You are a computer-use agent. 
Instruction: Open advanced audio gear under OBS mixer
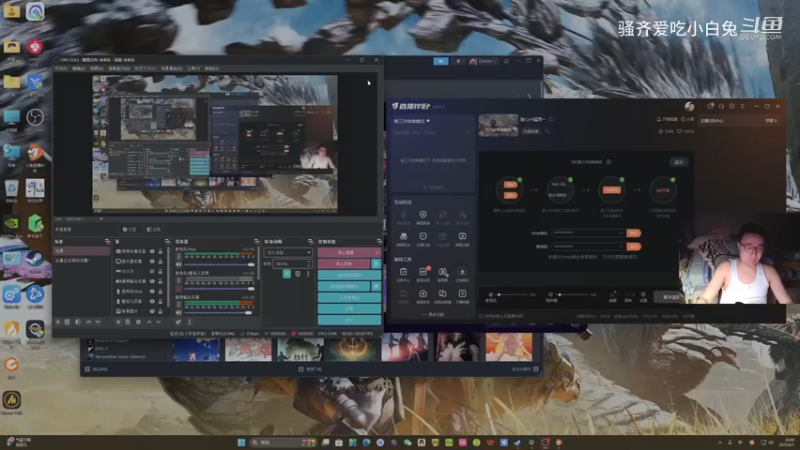pos(178,322)
